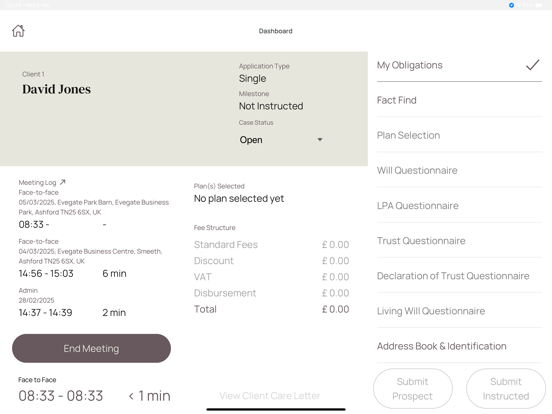Open the My Obligations section

(x=459, y=65)
